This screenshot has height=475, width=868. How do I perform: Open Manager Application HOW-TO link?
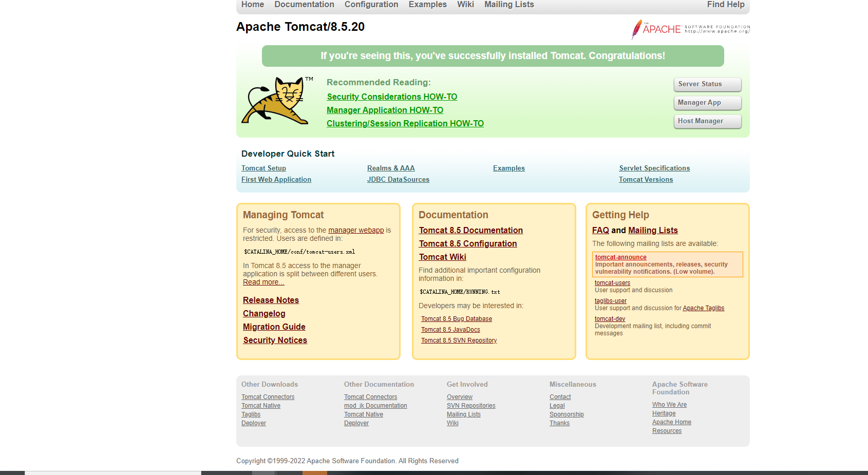385,110
